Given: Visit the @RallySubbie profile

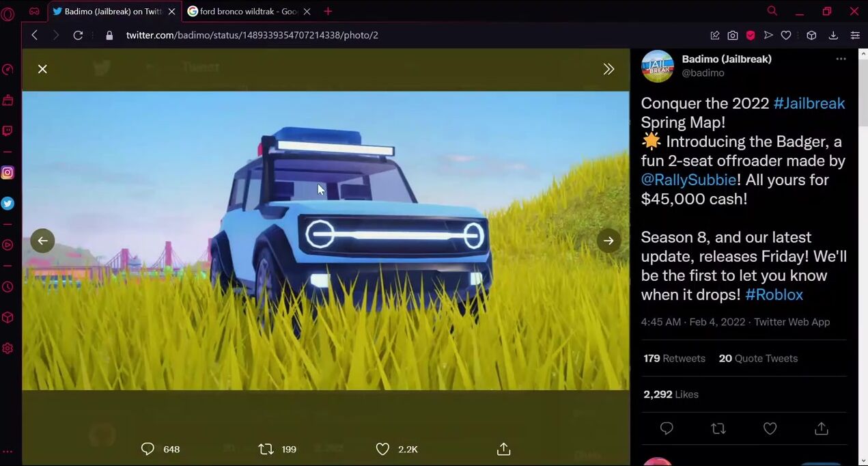Looking at the screenshot, I should 688,180.
